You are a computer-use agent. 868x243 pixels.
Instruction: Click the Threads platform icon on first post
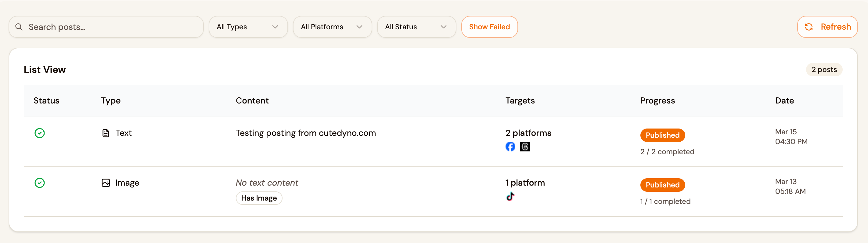coord(525,146)
